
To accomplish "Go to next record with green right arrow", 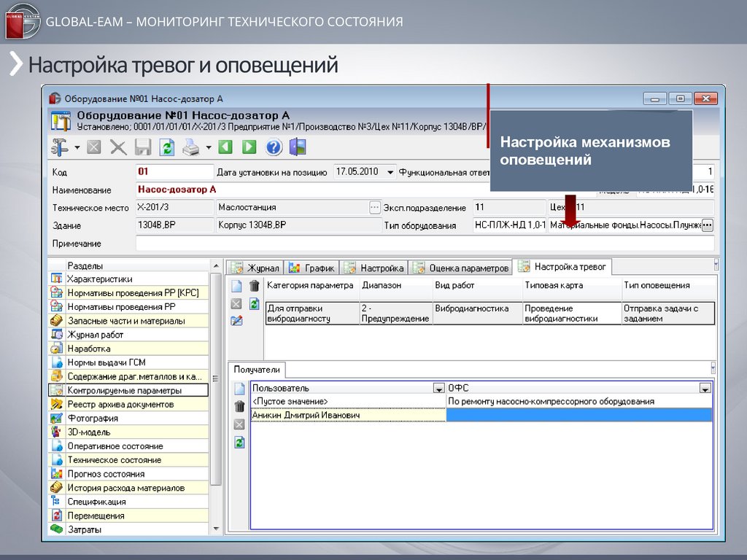I will click(249, 148).
